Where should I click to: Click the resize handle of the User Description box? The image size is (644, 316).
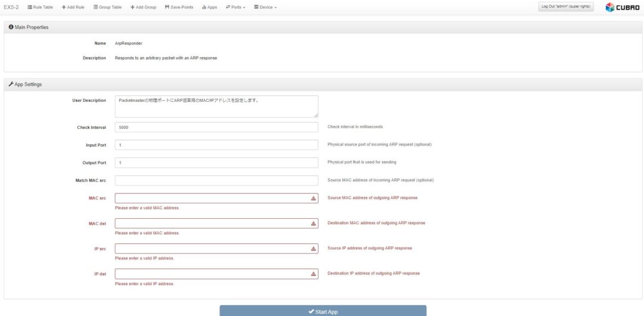pos(316,115)
